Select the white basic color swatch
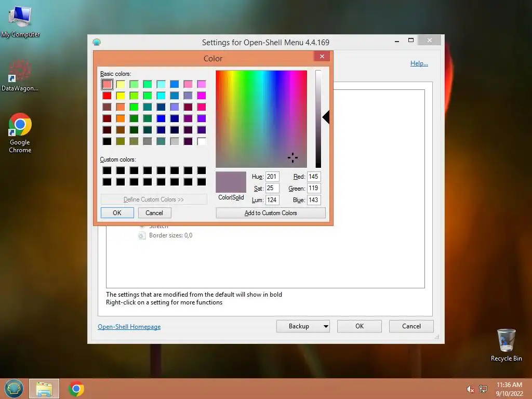The height and width of the screenshot is (399, 532). pos(202,141)
